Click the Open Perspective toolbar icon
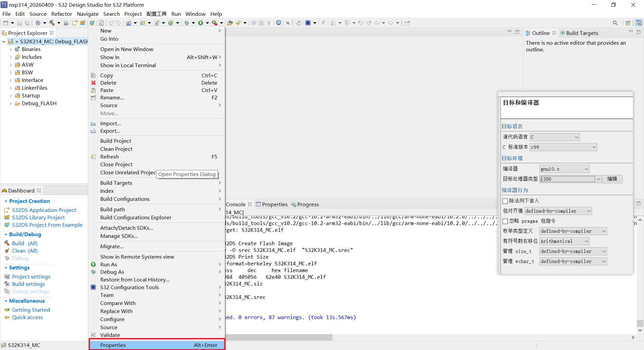Viewport: 644px width, 350px height. pyautogui.click(x=628, y=23)
